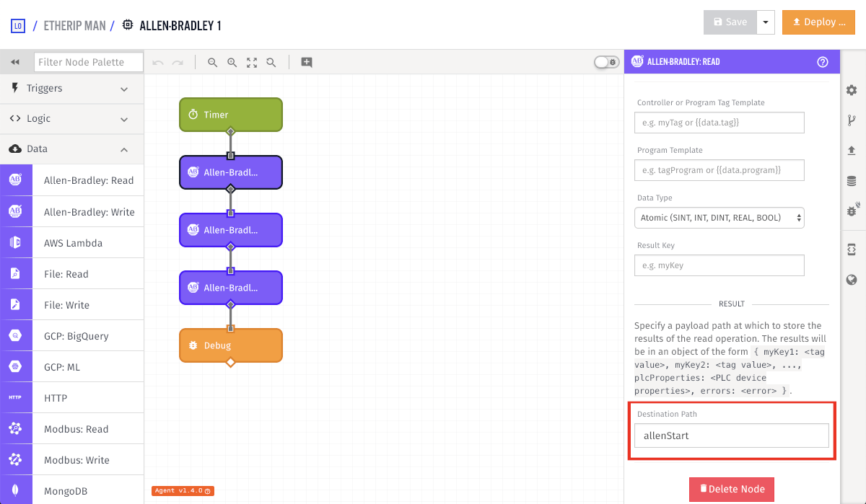Click the add note comment icon
The width and height of the screenshot is (866, 504).
(x=307, y=63)
